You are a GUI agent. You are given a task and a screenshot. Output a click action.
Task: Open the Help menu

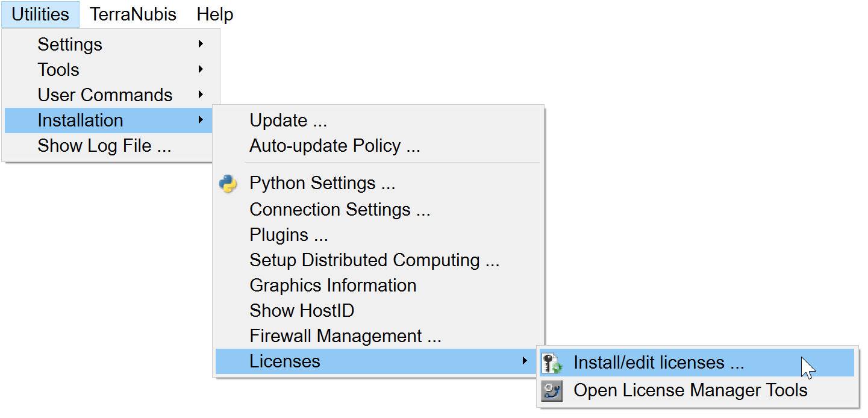[x=214, y=14]
